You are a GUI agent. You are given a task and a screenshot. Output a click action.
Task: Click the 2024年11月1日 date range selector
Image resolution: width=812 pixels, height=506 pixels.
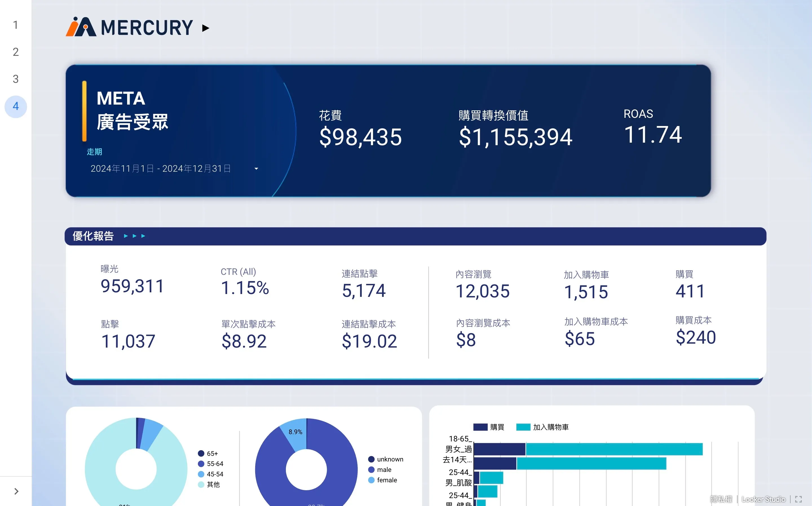coord(161,169)
